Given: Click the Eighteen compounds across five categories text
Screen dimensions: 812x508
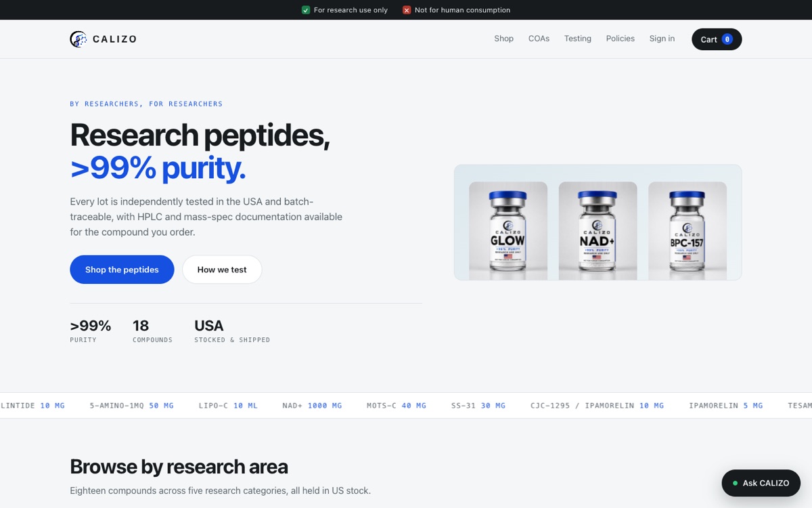Looking at the screenshot, I should pyautogui.click(x=220, y=490).
